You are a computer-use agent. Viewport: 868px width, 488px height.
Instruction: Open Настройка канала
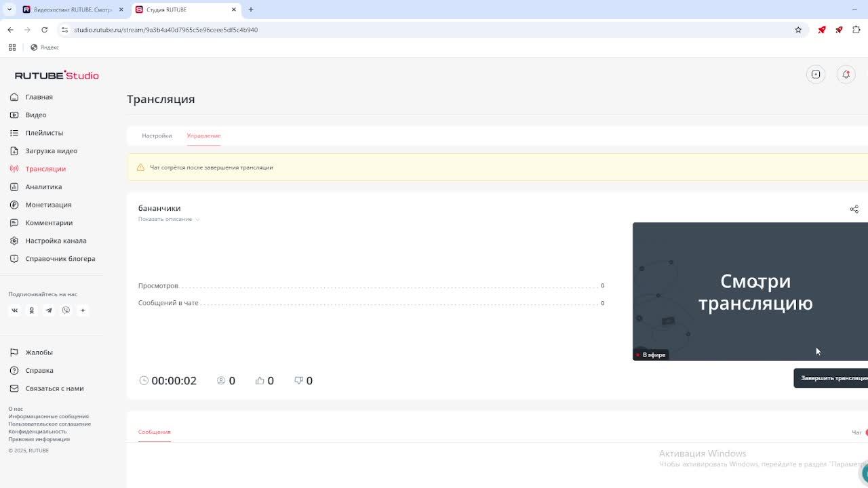(56, 241)
